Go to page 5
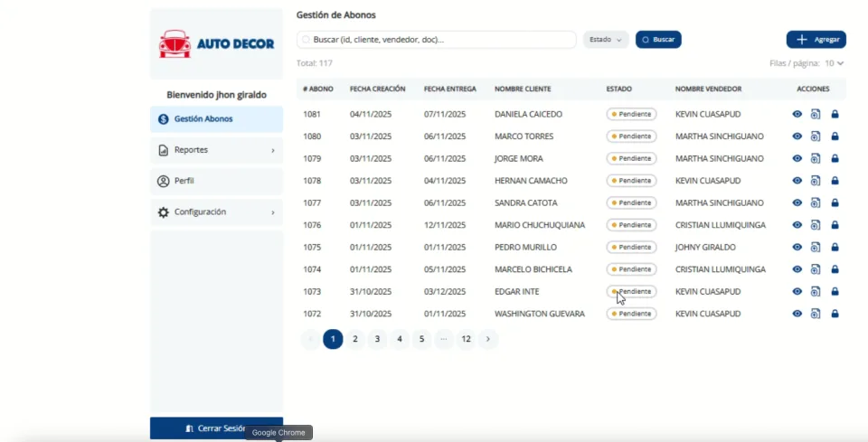This screenshot has height=442, width=868. 421,339
